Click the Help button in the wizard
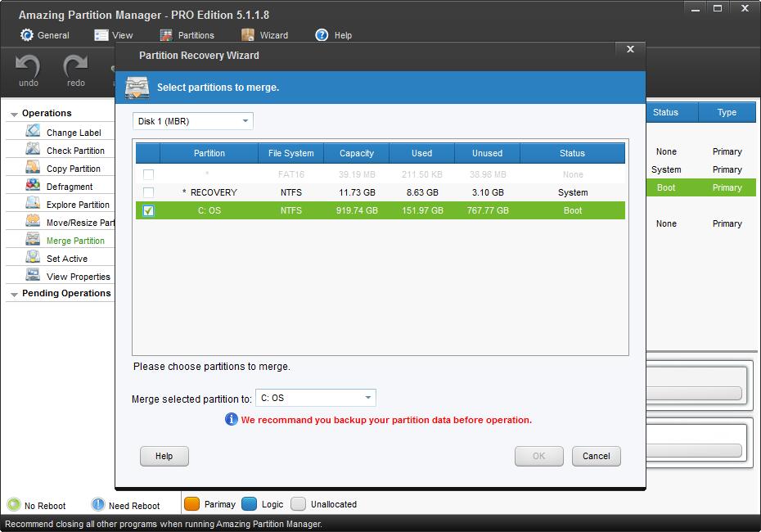Image resolution: width=761 pixels, height=532 pixels. (164, 456)
